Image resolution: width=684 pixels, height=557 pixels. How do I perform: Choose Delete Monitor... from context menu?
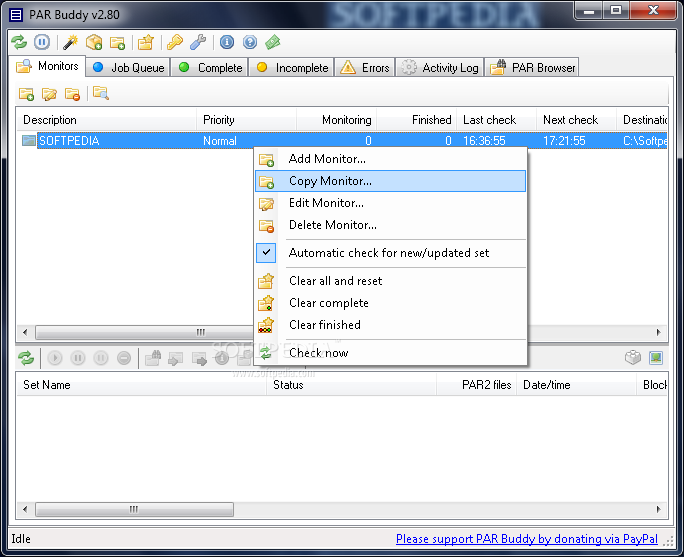(x=390, y=225)
